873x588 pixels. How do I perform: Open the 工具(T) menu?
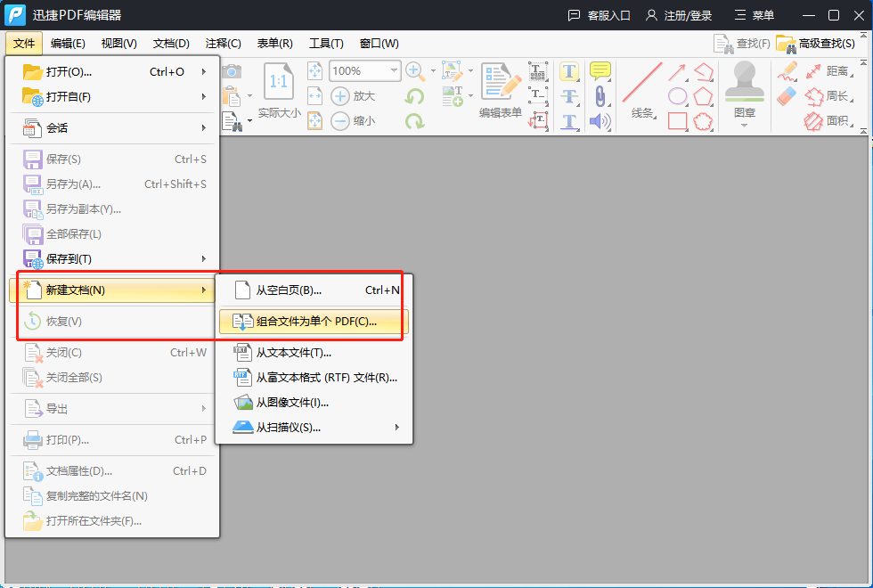coord(326,44)
